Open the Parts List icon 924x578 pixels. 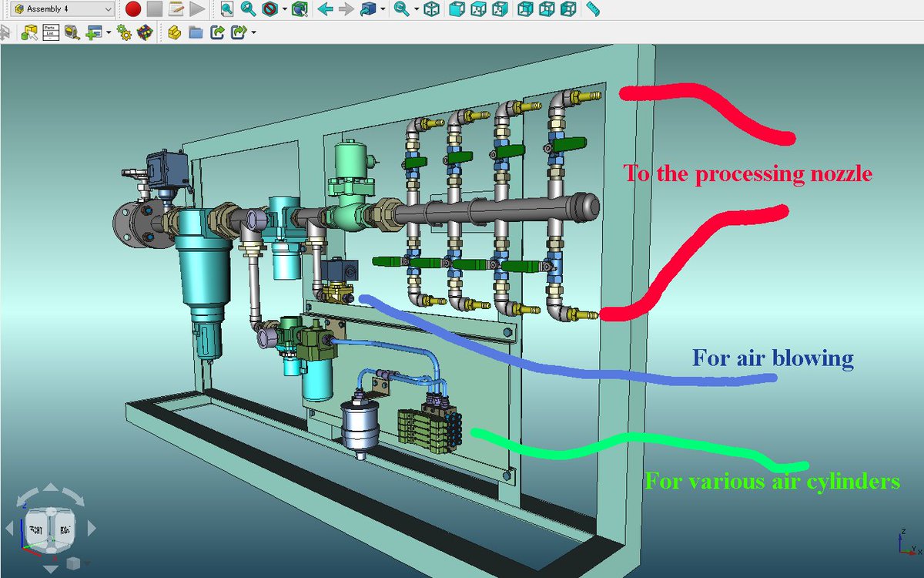51,32
